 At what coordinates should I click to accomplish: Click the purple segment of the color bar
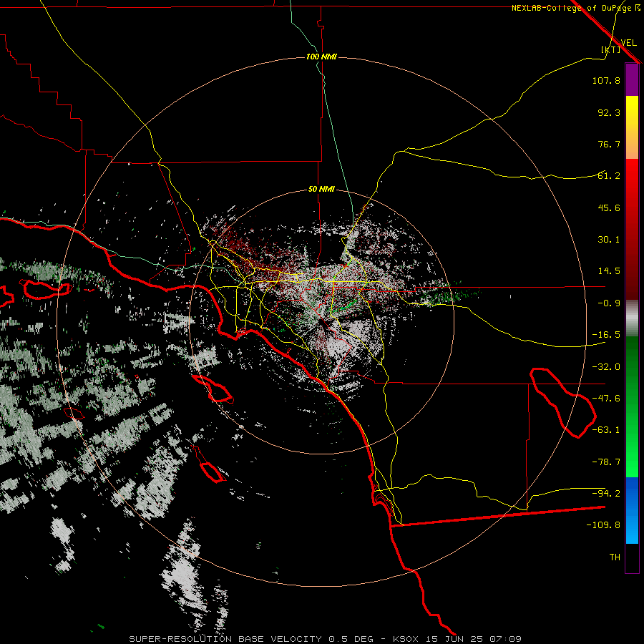pos(632,80)
